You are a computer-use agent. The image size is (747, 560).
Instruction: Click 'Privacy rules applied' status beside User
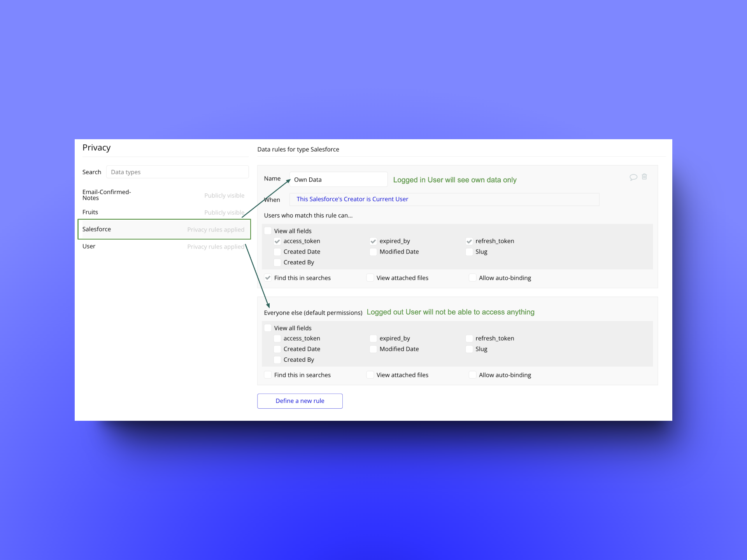coord(216,247)
